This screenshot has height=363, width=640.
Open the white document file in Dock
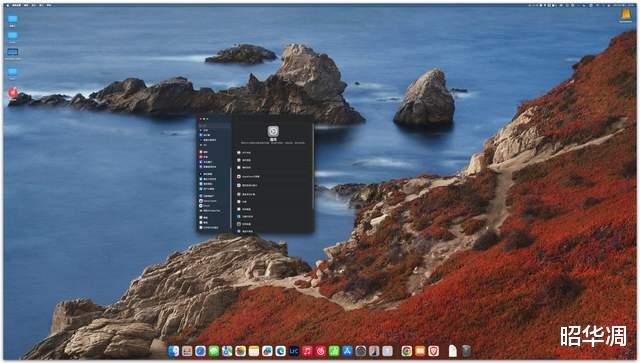click(453, 351)
